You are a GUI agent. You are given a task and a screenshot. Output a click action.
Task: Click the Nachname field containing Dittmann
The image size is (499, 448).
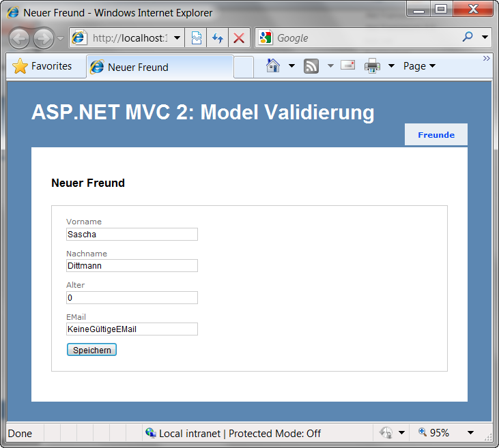[x=132, y=265]
